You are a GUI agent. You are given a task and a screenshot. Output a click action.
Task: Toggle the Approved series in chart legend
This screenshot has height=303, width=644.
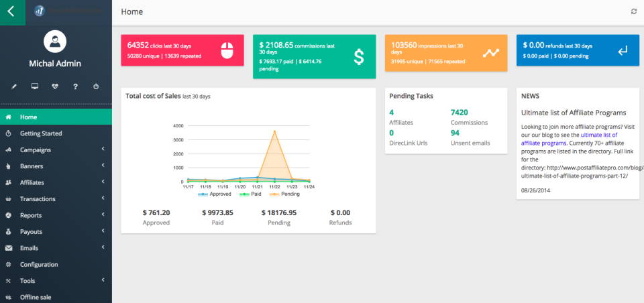tap(215, 194)
